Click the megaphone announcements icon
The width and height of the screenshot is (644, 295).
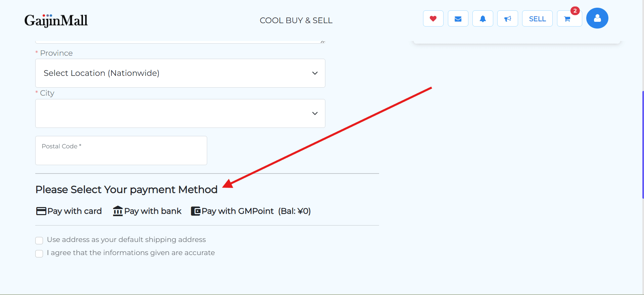[507, 19]
